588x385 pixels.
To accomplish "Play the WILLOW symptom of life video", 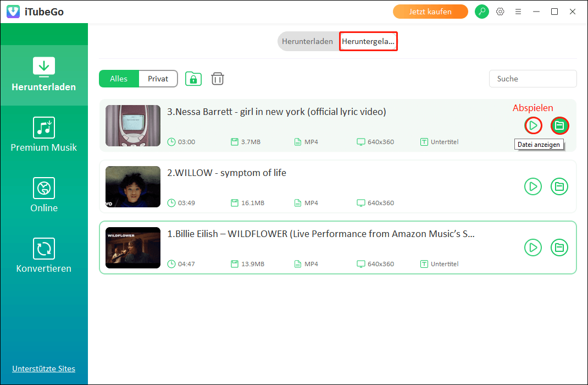I will (x=533, y=186).
